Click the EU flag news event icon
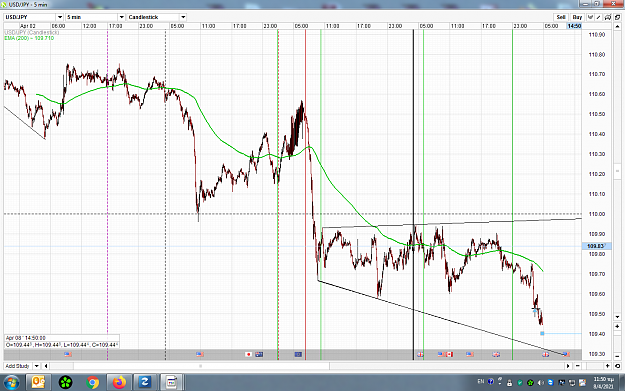This screenshot has width=625, height=391. point(298,354)
